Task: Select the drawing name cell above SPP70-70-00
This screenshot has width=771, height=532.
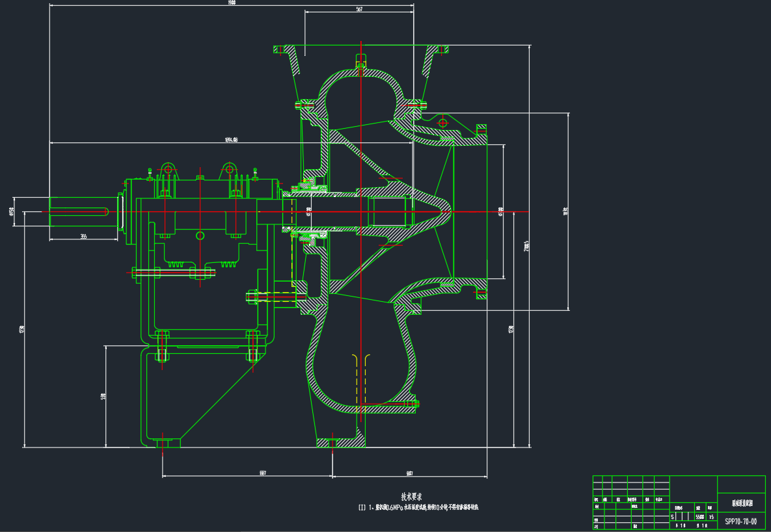Action: 740,503
